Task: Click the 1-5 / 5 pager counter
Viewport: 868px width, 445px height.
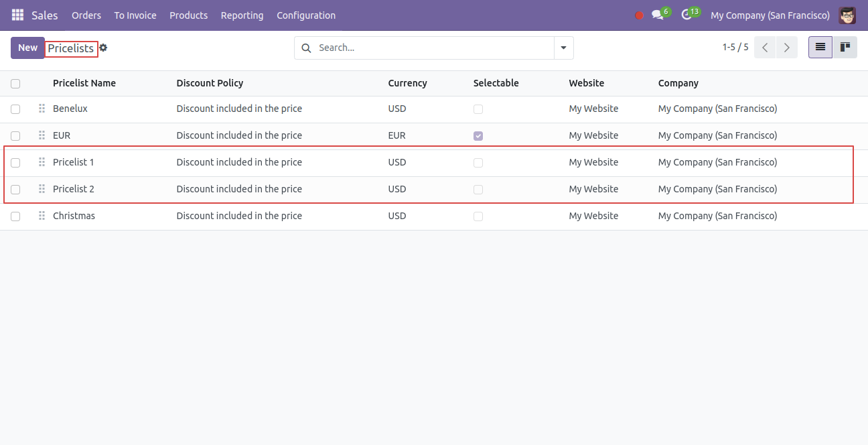Action: (x=735, y=48)
